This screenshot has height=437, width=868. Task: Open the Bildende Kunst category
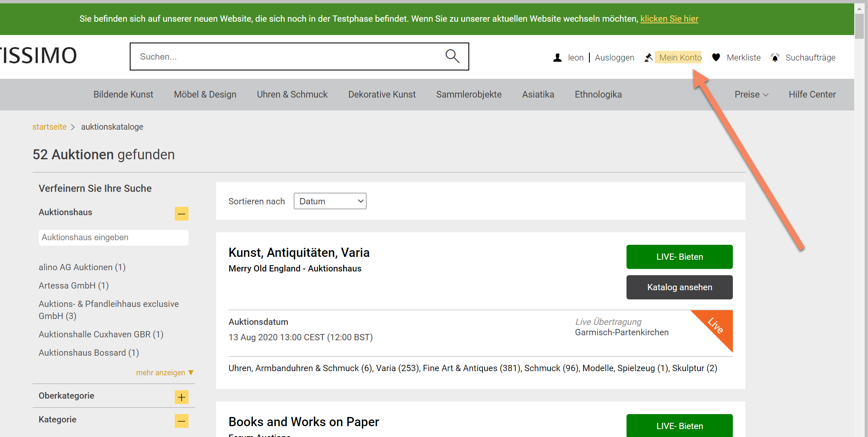[123, 95]
